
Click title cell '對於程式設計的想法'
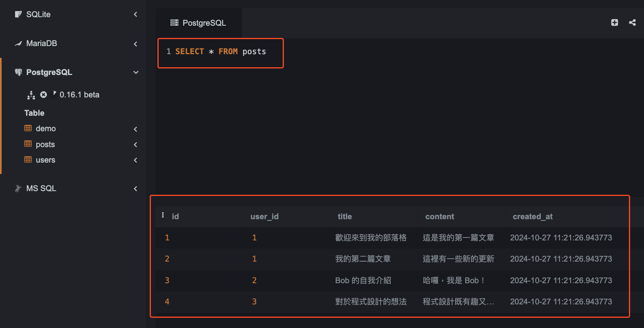371,302
